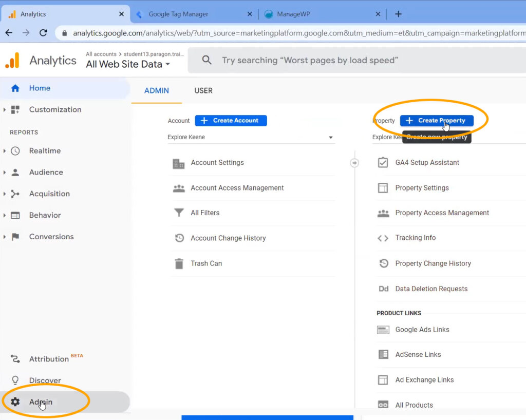Viewport: 526px width, 420px height.
Task: Click the Data Deletion Requests Dd icon
Action: pyautogui.click(x=383, y=289)
